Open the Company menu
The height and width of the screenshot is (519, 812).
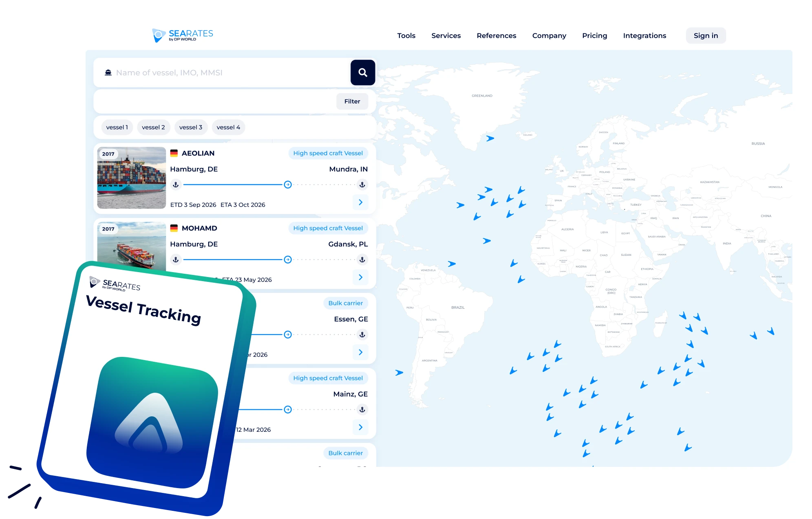point(549,36)
